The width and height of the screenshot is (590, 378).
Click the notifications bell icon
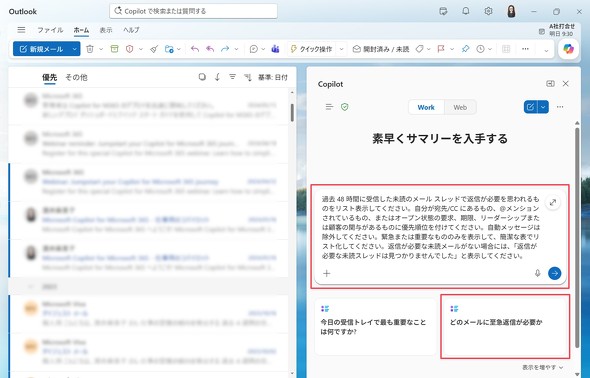pyautogui.click(x=465, y=11)
